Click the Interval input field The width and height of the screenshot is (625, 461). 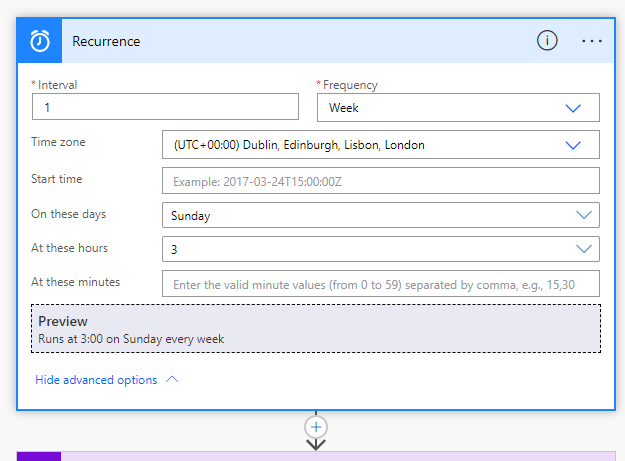165,107
